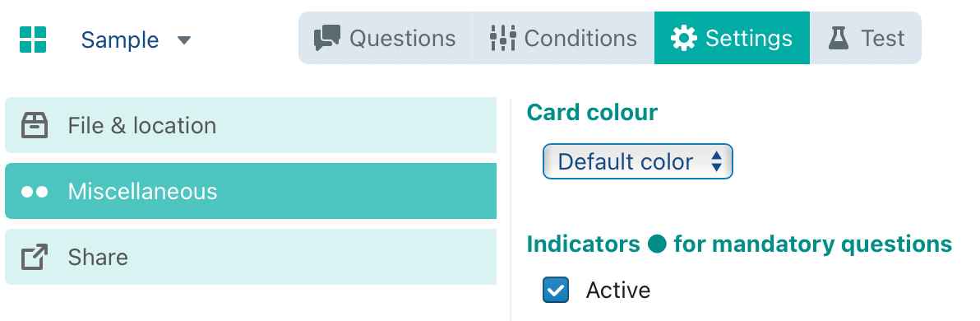
Task: Open the Share settings section
Action: point(251,257)
